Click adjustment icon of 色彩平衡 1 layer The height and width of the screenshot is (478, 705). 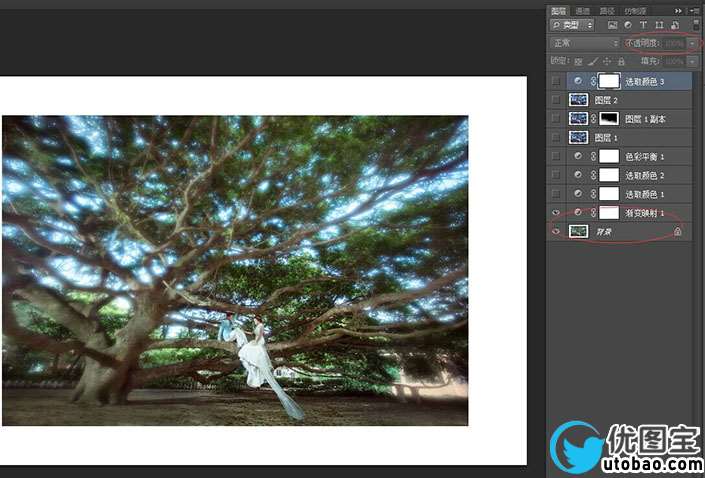(578, 156)
